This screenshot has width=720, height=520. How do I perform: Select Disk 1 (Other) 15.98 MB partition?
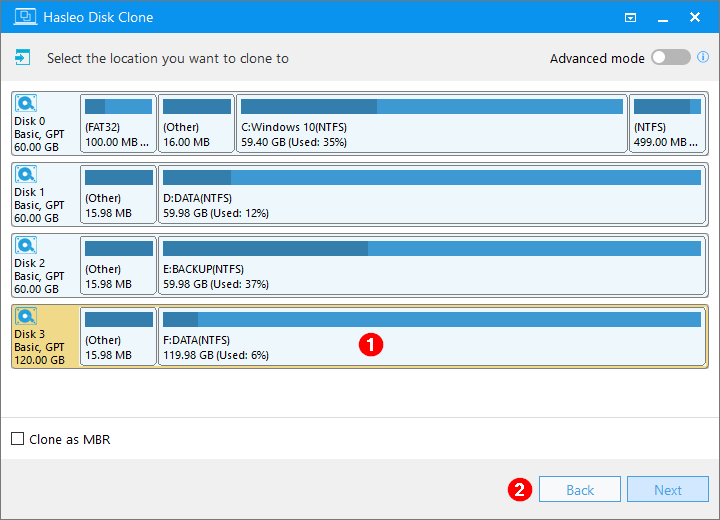coord(118,194)
